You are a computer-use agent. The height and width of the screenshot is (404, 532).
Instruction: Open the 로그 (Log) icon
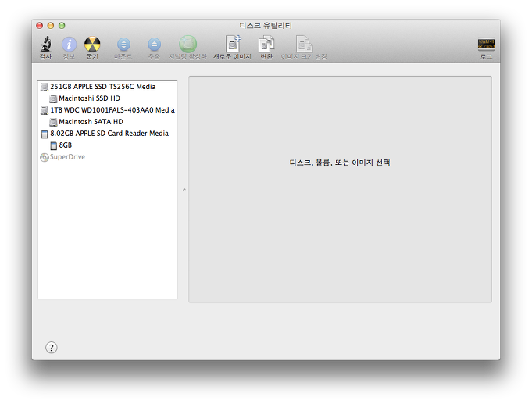486,44
